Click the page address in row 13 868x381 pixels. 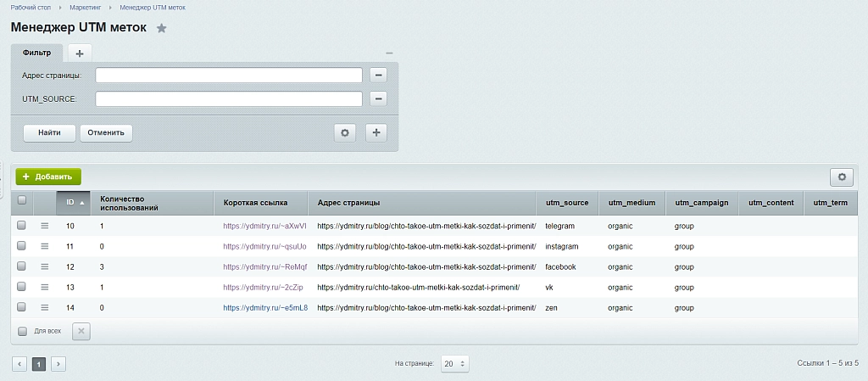(419, 288)
